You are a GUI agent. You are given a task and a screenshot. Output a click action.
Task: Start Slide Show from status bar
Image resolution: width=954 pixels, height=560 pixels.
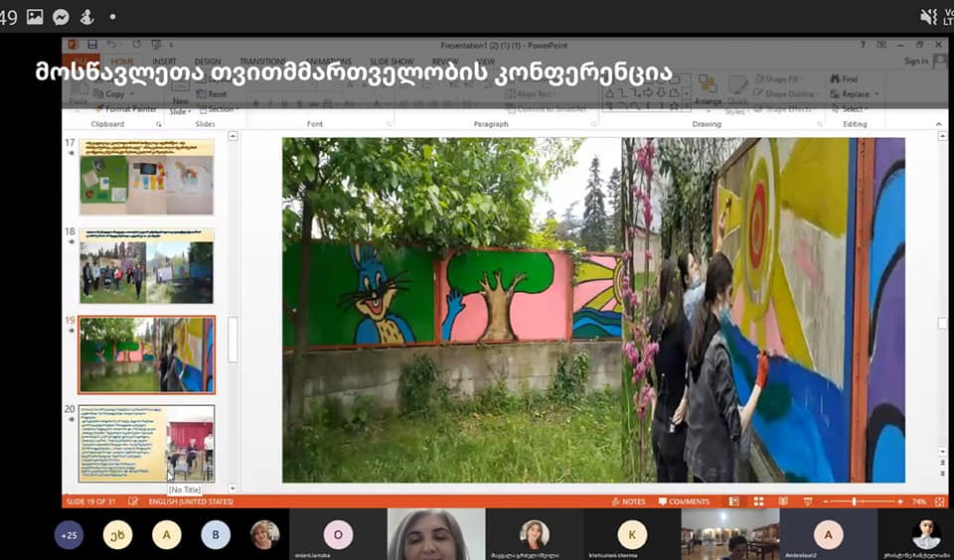pos(808,501)
